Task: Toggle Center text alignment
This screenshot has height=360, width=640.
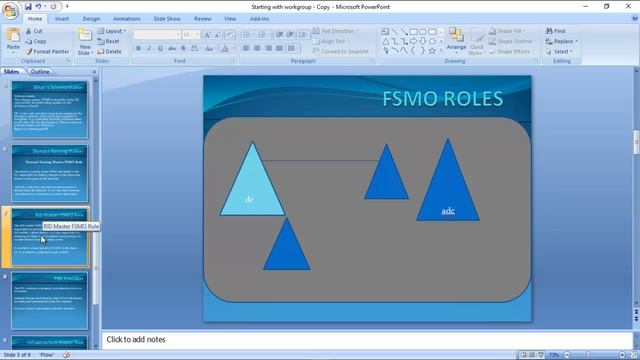Action: tap(257, 49)
